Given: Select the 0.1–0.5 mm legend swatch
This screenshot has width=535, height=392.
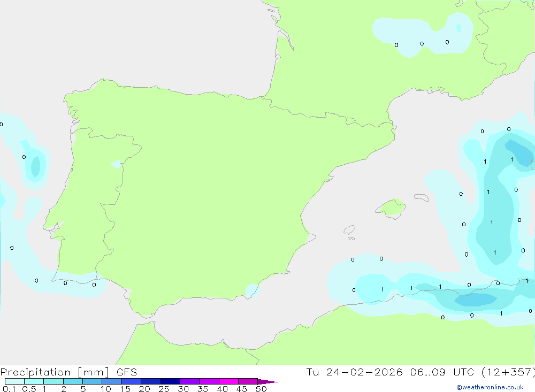Looking at the screenshot, I should (14, 381).
